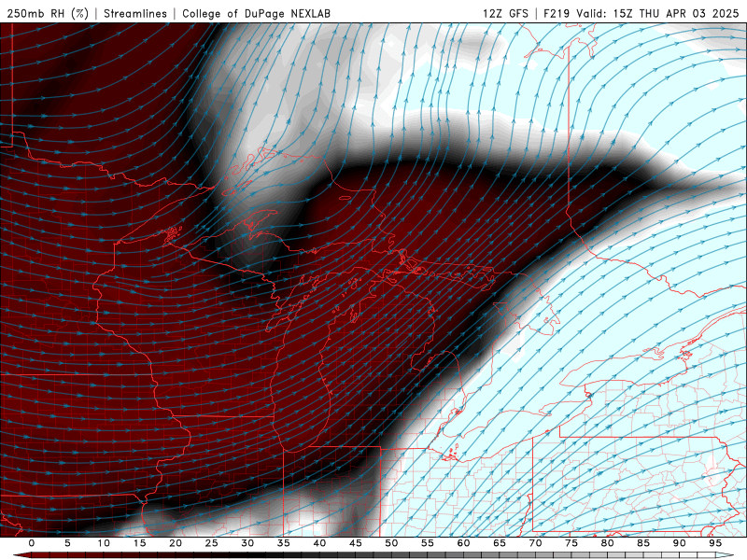This screenshot has height=560, width=747.
Task: Click the colorbar value '65'
Action: [x=500, y=543]
